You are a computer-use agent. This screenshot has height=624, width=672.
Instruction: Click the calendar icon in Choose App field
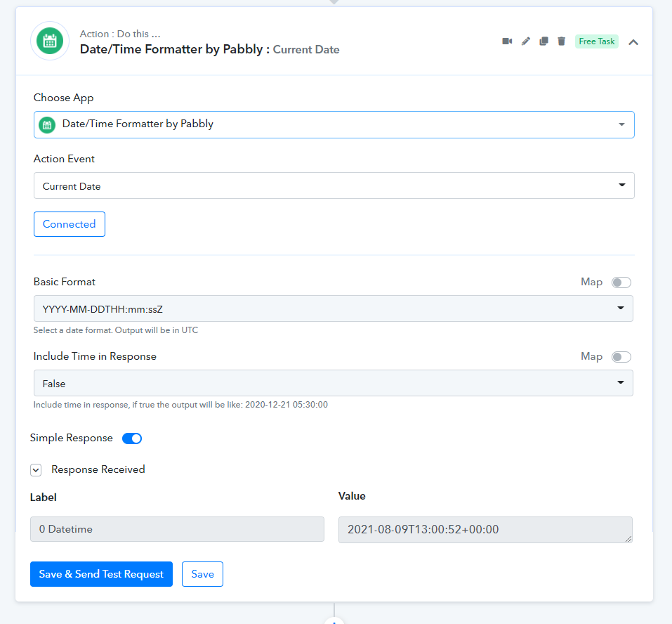pyautogui.click(x=47, y=125)
